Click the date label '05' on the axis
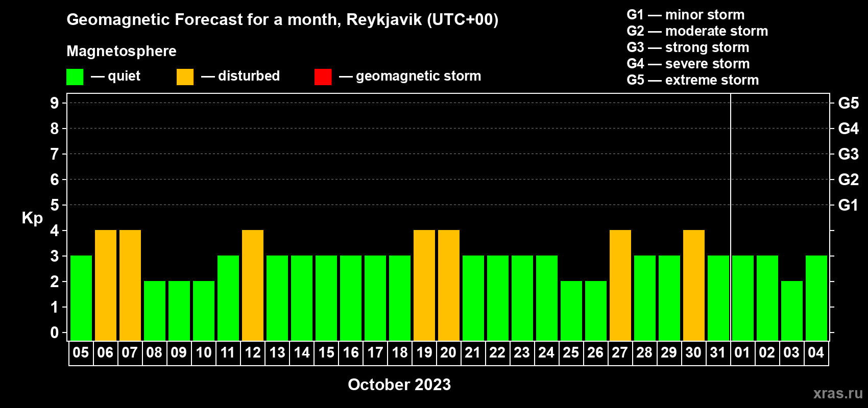 [81, 353]
